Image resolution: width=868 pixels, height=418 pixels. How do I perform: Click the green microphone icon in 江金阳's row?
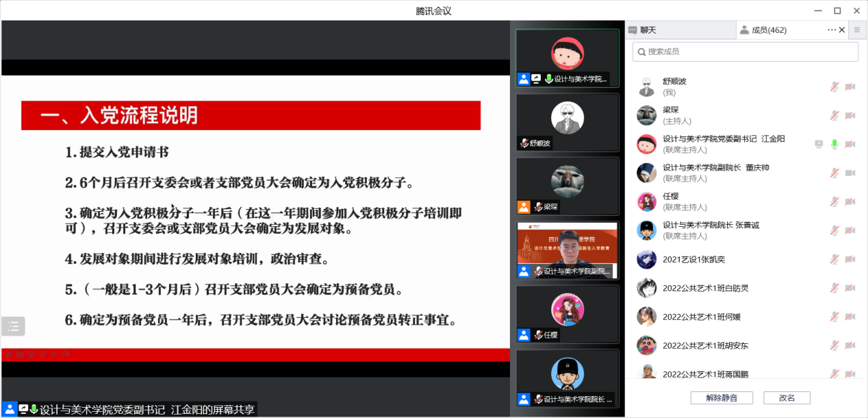coord(834,145)
